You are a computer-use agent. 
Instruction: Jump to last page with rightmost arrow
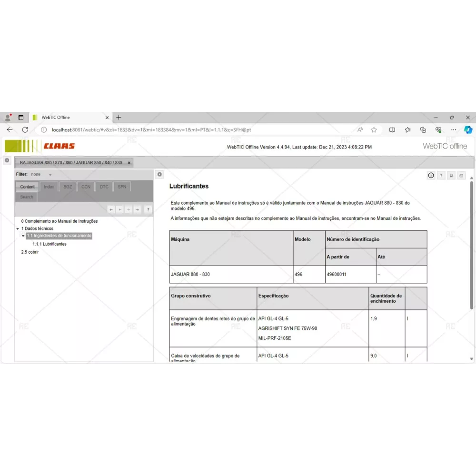tap(137, 209)
